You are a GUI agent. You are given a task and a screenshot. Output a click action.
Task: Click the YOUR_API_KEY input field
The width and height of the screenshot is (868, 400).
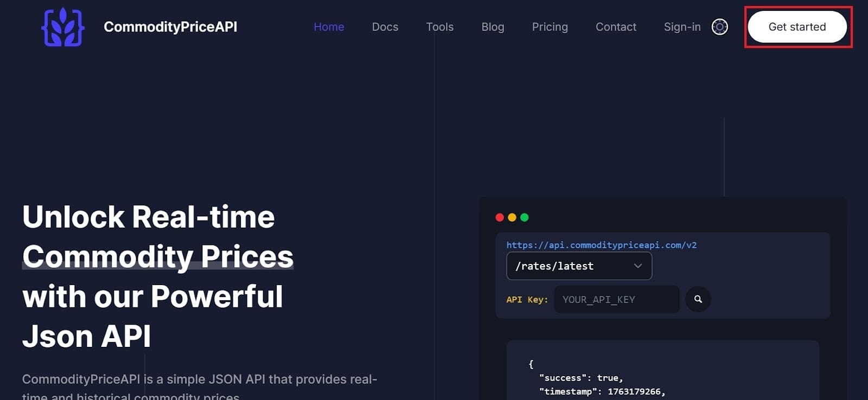pyautogui.click(x=617, y=299)
